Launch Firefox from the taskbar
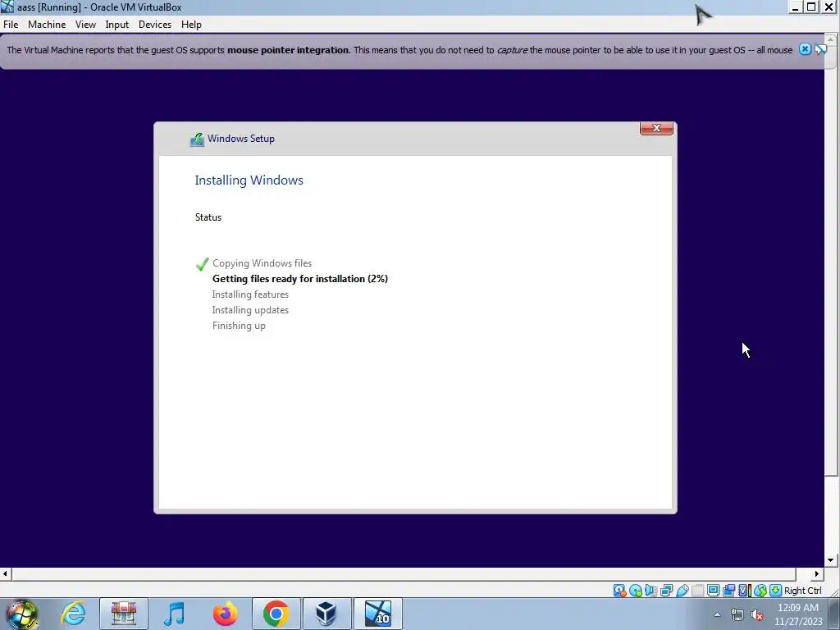 point(225,614)
